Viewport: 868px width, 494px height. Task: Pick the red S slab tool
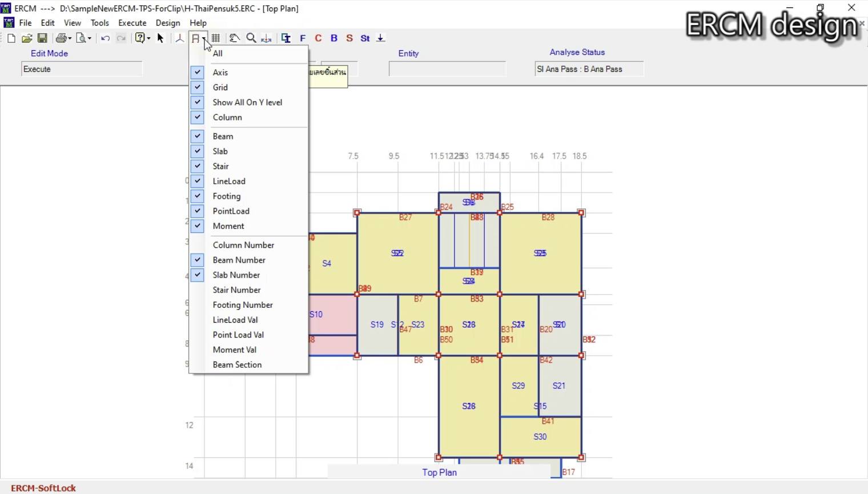pyautogui.click(x=349, y=38)
